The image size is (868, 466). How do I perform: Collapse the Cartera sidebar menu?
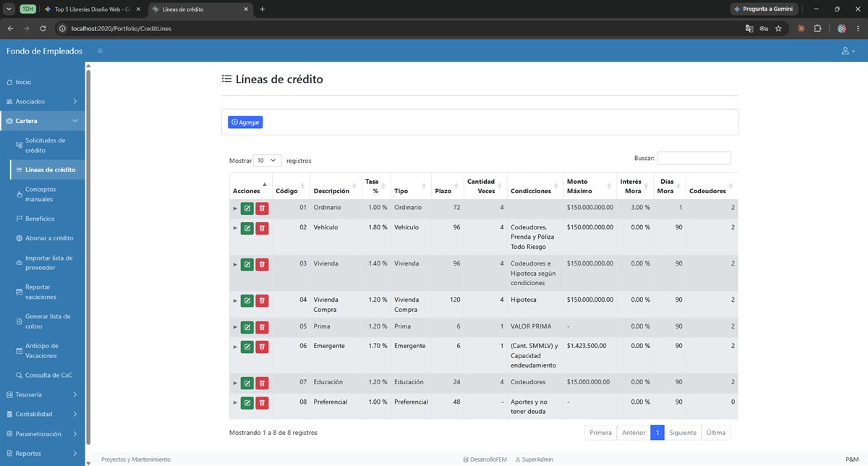click(42, 121)
